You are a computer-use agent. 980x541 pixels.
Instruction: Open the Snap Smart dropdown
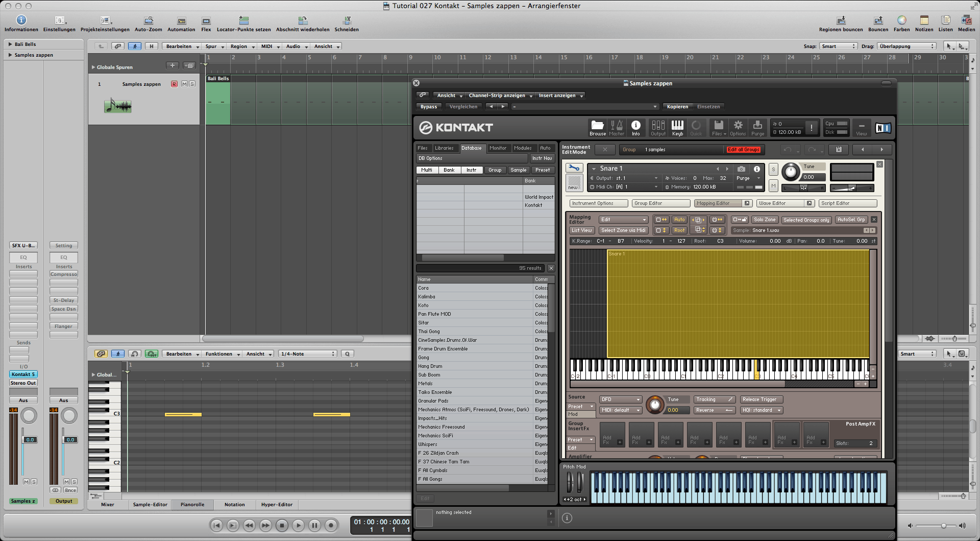tap(838, 46)
